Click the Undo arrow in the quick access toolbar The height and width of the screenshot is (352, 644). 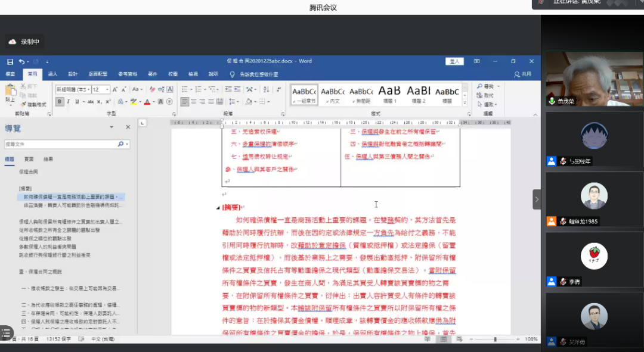click(x=21, y=61)
